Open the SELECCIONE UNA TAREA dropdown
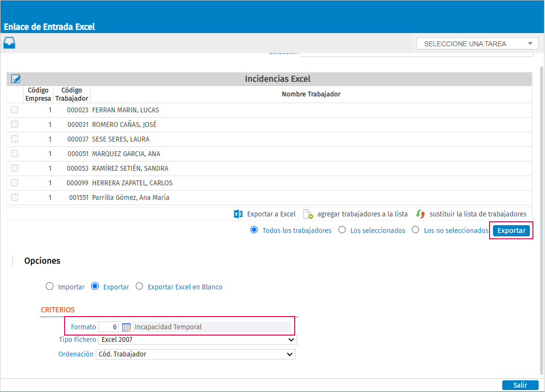The height and width of the screenshot is (392, 545). (477, 44)
